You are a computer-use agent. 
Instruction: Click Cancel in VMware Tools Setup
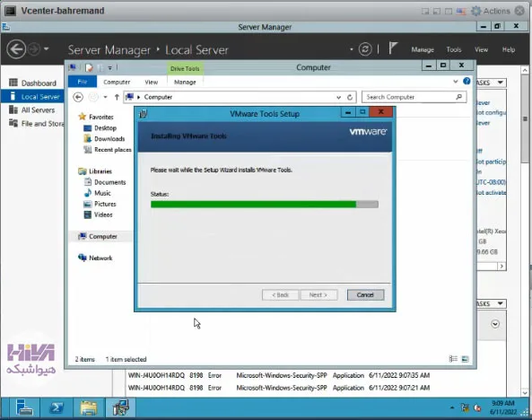365,294
